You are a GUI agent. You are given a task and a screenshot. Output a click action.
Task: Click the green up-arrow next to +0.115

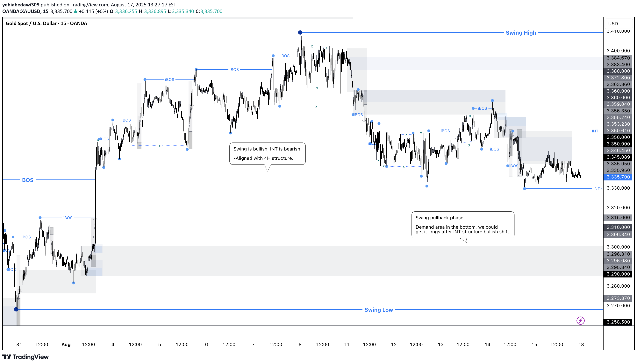coord(75,11)
